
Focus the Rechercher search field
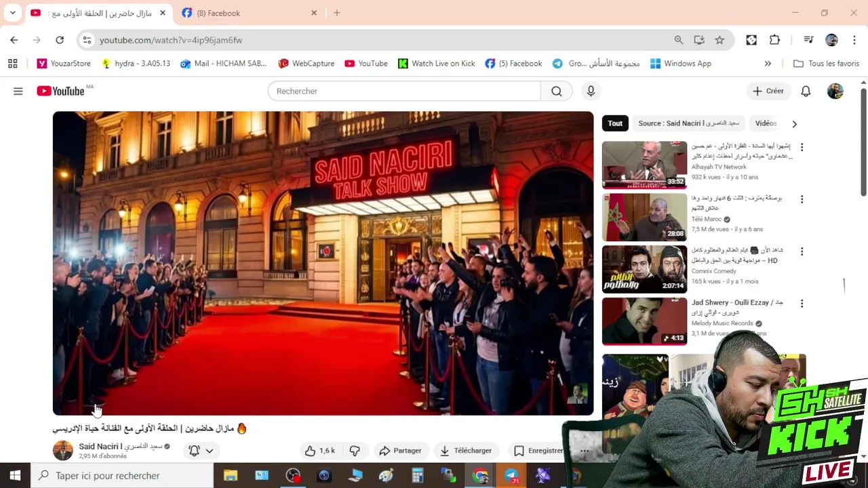point(404,91)
